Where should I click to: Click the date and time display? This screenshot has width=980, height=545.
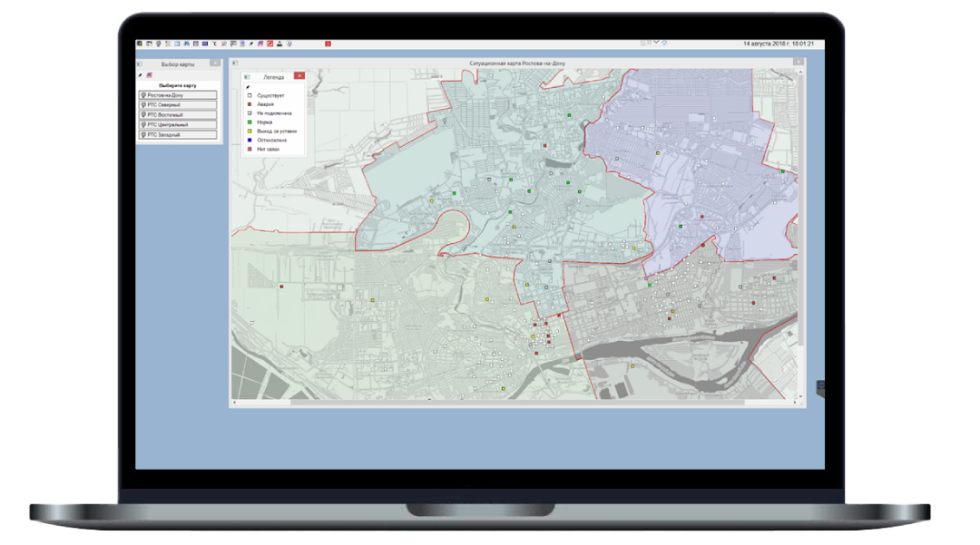click(778, 44)
